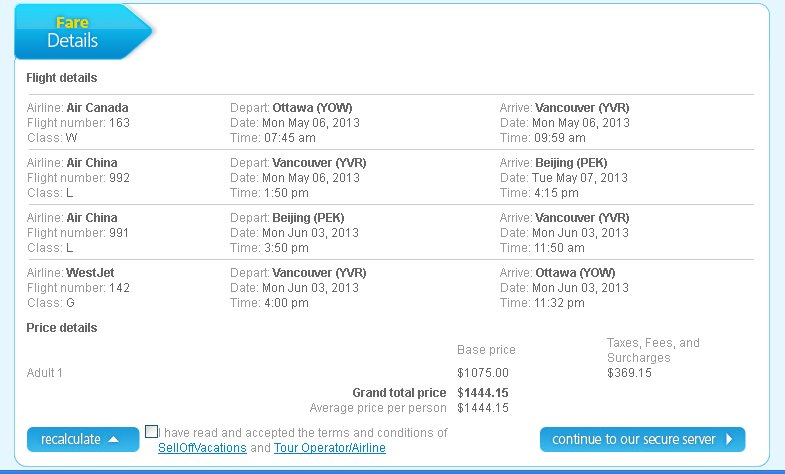
Task: Click the right arrow icon on continue button
Action: (729, 439)
